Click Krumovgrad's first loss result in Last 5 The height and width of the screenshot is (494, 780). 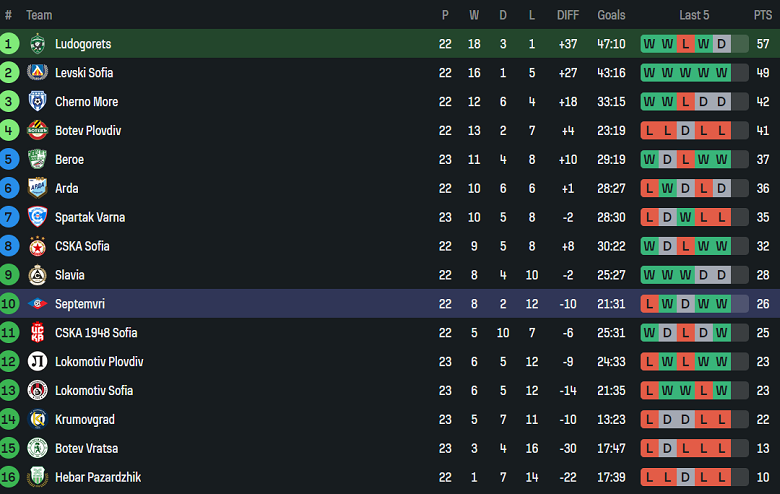[x=649, y=420]
